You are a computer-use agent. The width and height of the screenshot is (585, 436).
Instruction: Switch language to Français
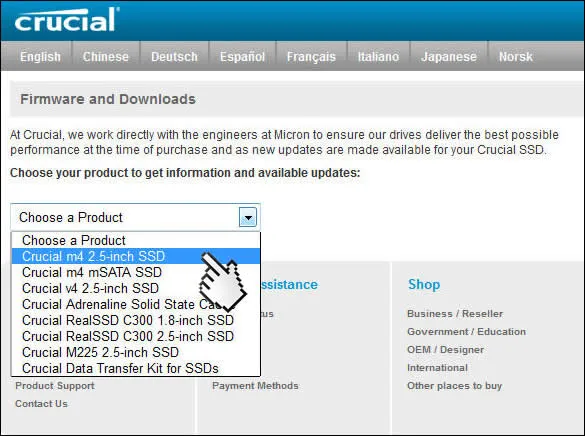[x=311, y=57]
